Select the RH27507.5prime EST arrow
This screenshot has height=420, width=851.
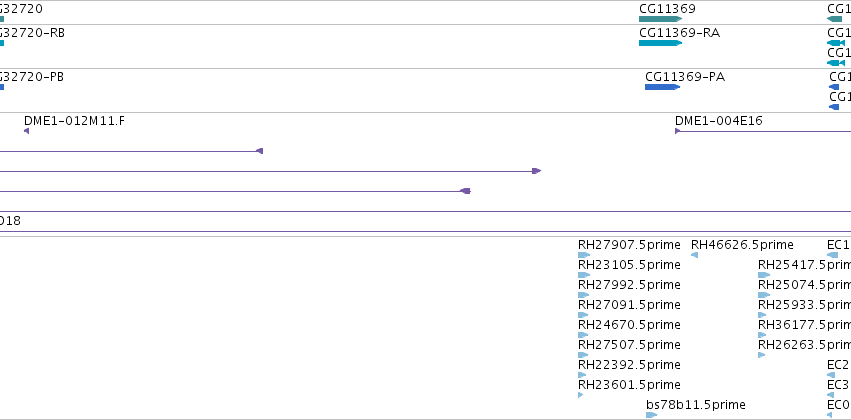click(x=583, y=355)
